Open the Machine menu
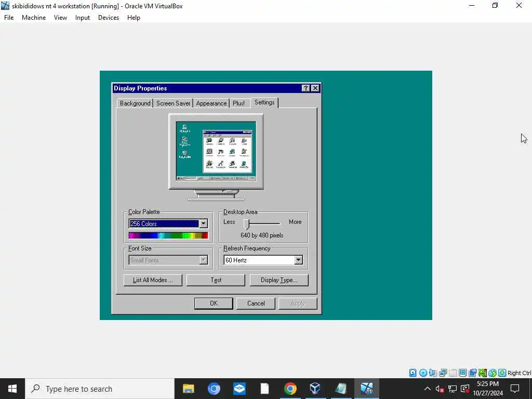The height and width of the screenshot is (399, 532). pos(34,18)
